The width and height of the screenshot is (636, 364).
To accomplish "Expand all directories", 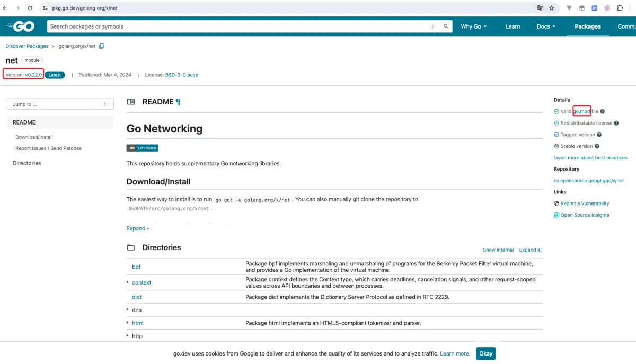I will click(531, 250).
